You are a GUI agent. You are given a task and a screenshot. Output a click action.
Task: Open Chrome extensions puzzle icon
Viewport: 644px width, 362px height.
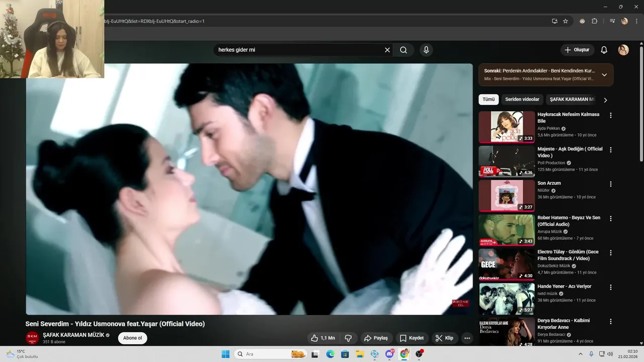coord(594,21)
